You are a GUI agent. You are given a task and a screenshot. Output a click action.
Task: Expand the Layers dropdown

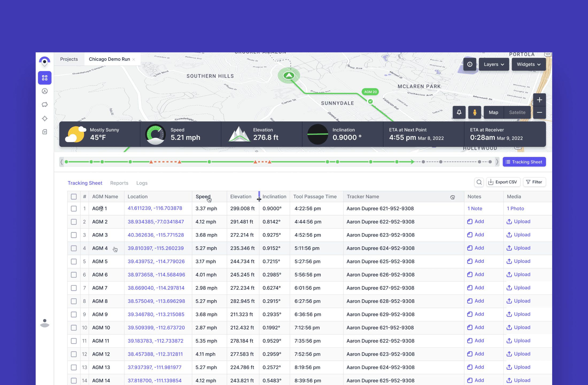pyautogui.click(x=494, y=64)
